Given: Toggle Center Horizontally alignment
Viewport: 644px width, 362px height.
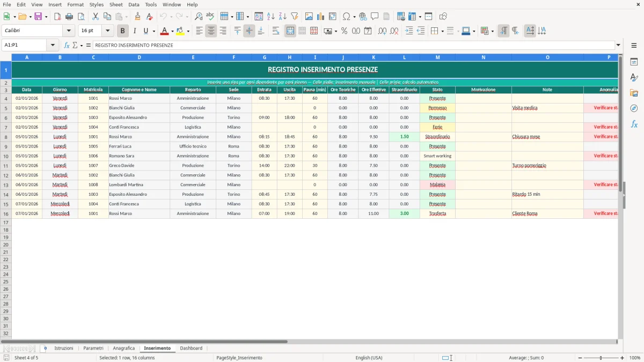Looking at the screenshot, I should tap(211, 31).
